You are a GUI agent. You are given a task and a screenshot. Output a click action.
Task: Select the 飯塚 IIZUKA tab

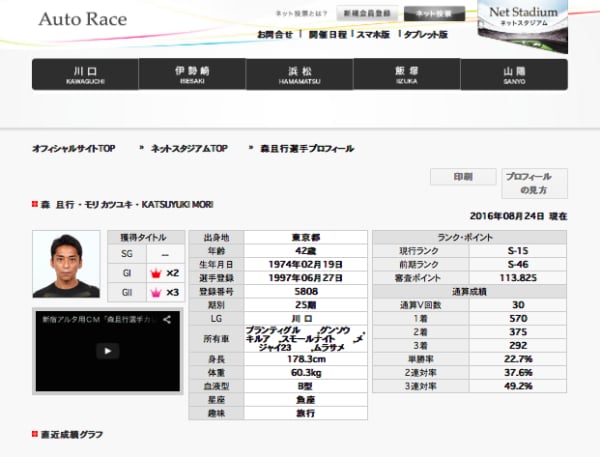[x=407, y=74]
